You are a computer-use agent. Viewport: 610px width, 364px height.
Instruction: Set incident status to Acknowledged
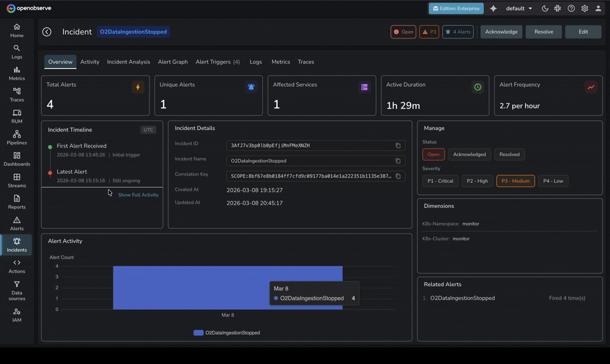(x=469, y=154)
